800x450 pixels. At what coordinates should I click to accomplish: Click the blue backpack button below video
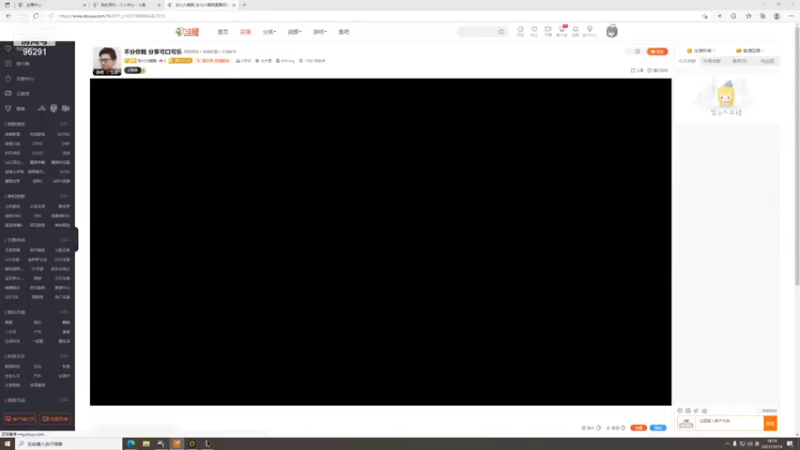click(x=658, y=428)
